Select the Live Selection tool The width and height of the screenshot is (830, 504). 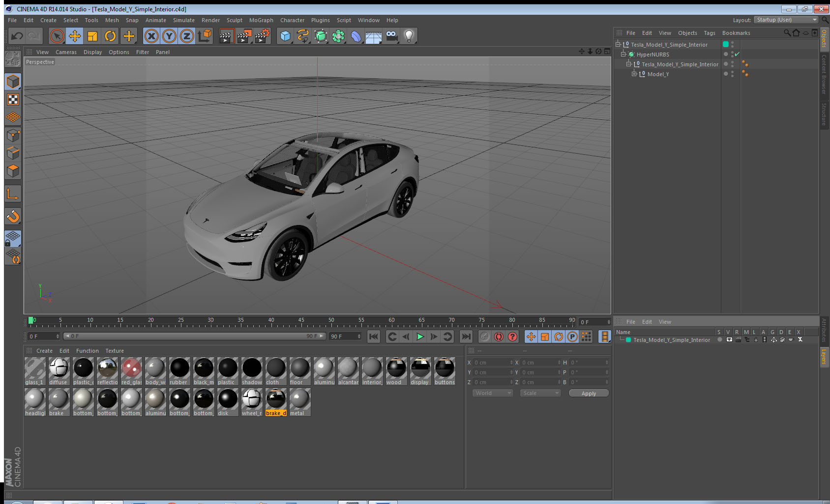tap(57, 36)
